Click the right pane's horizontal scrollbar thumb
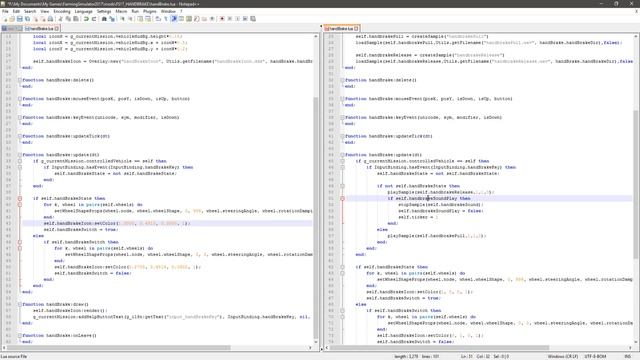 (439, 348)
